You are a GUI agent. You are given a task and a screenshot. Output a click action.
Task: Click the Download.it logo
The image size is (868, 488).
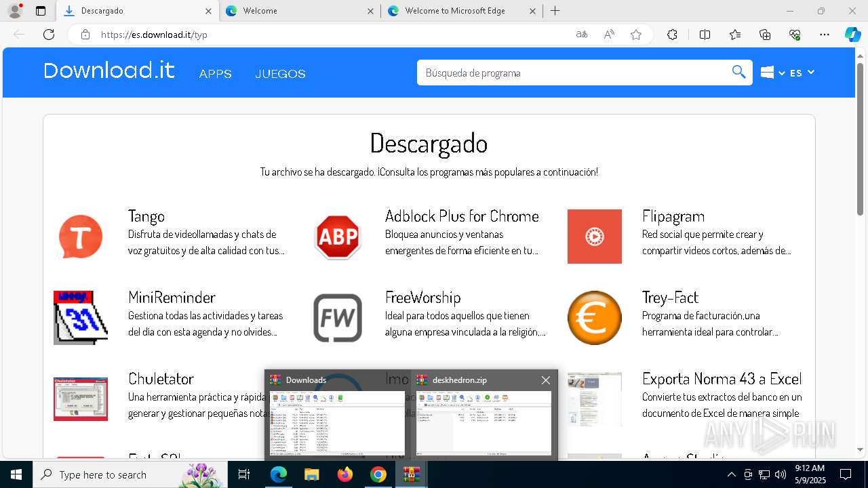pos(109,70)
